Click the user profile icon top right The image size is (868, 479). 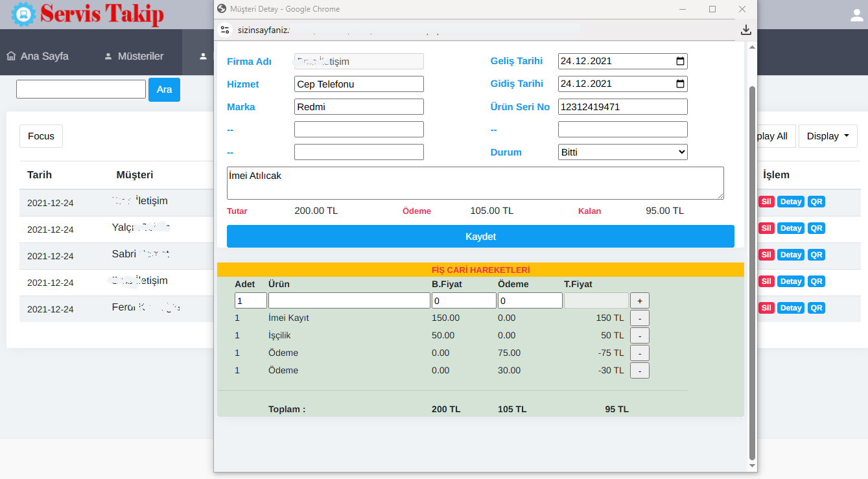(x=856, y=16)
